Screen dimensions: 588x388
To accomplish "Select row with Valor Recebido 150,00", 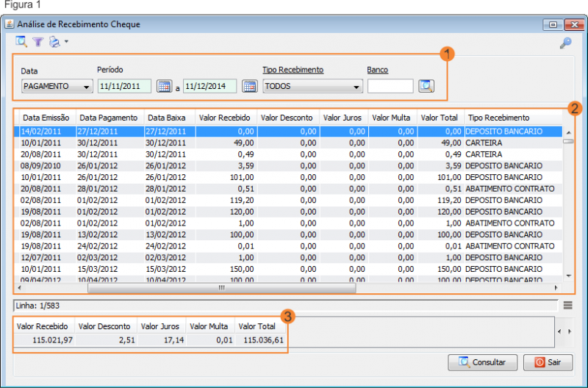I will tap(288, 269).
